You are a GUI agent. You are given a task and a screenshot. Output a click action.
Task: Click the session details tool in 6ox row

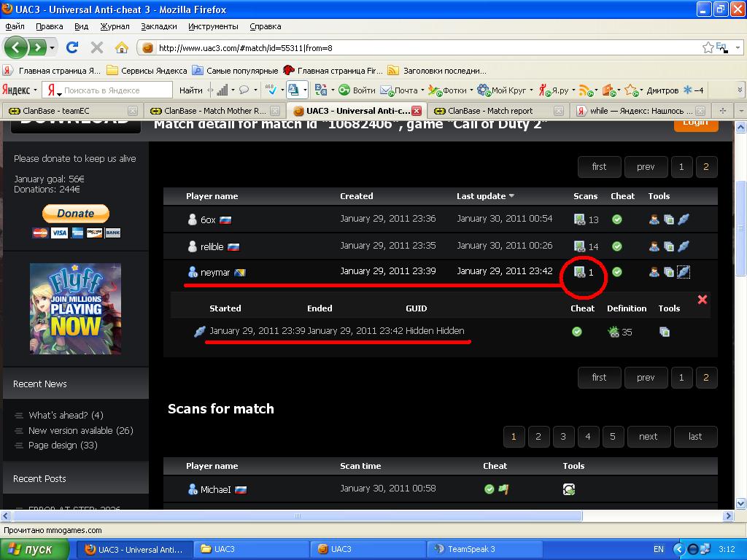pyautogui.click(x=683, y=219)
